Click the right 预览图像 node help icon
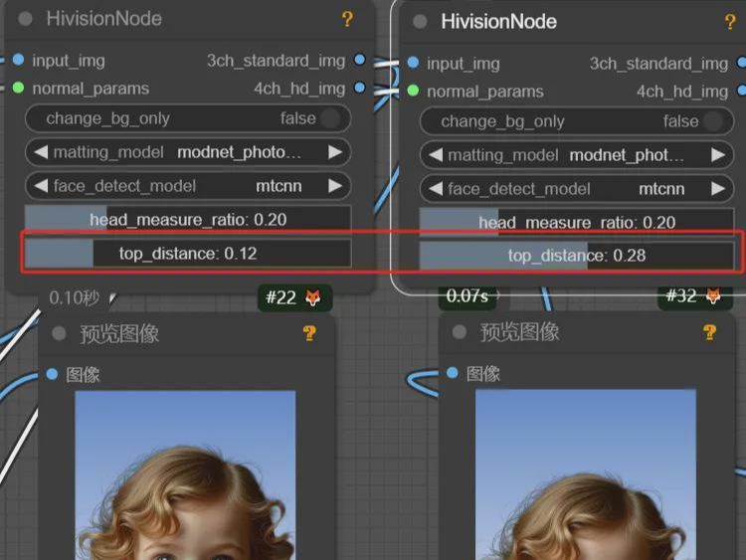This screenshot has height=560, width=746. [709, 332]
